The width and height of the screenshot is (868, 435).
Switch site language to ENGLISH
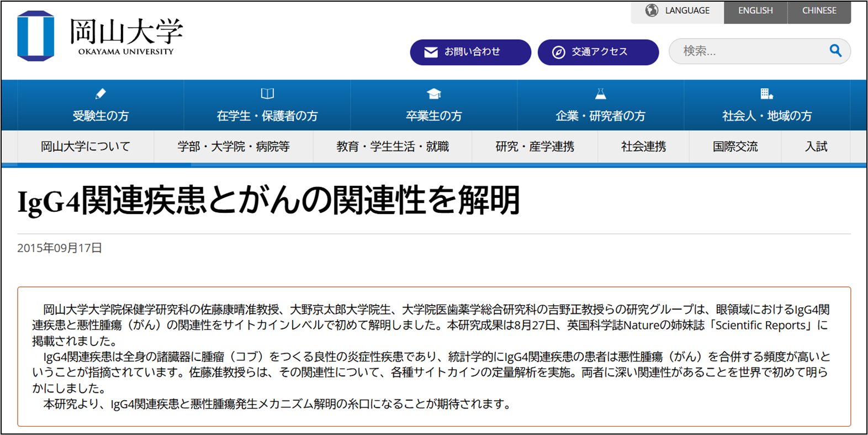tap(755, 11)
